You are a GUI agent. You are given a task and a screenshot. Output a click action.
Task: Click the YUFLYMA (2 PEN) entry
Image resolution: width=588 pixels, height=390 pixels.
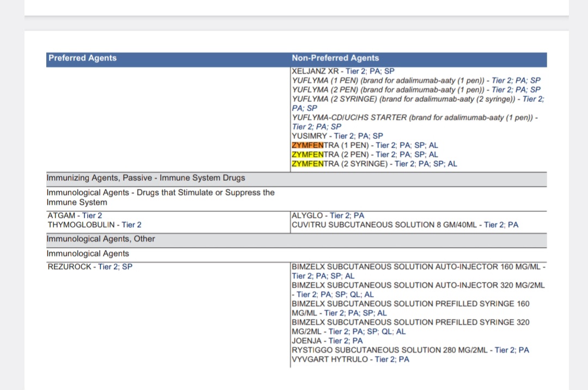pyautogui.click(x=416, y=90)
